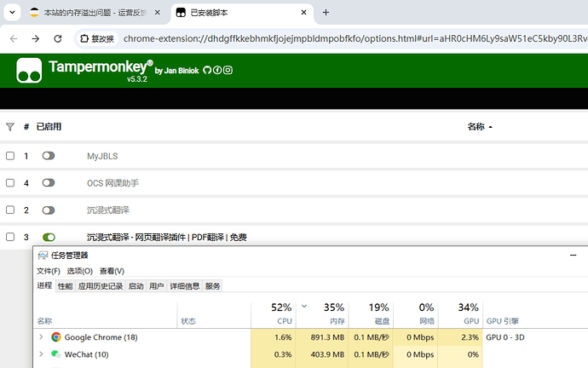Click the Task Manager 任务管理器 title icon
The height and width of the screenshot is (368, 588).
click(43, 256)
